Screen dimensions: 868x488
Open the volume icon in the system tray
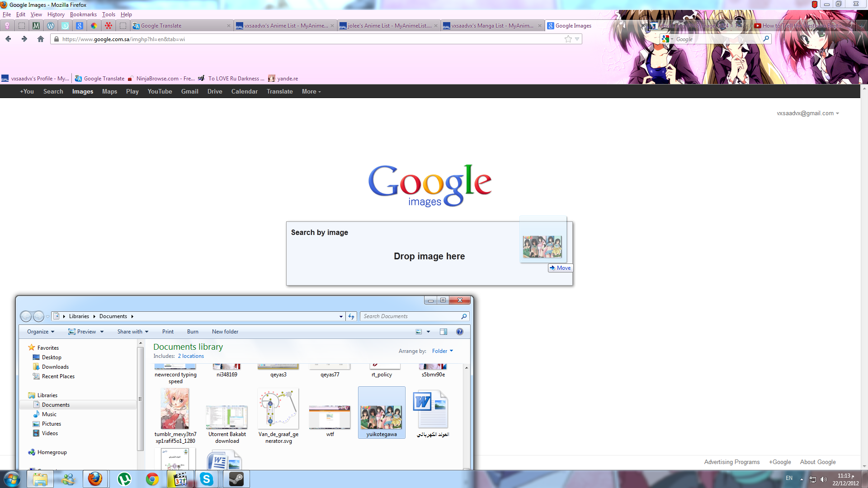click(823, 479)
